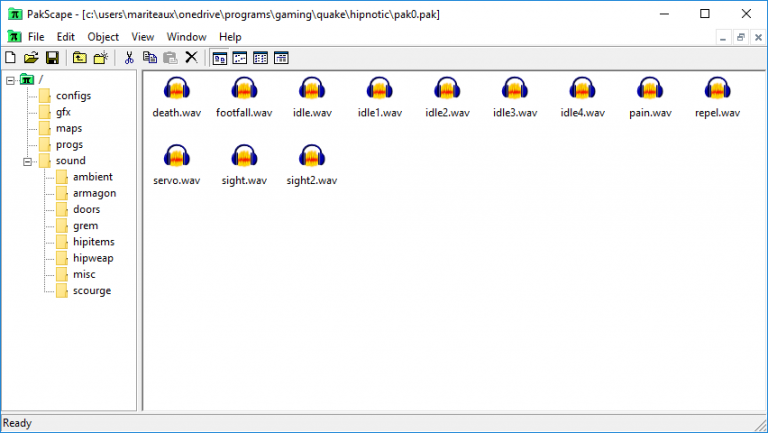Delete the selected item
The image size is (768, 433).
[191, 58]
